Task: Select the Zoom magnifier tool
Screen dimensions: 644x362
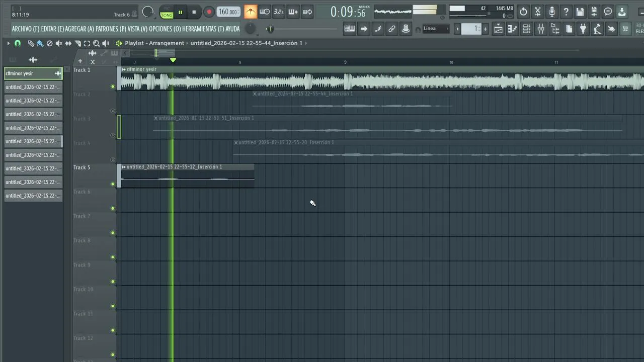Action: 96,43
